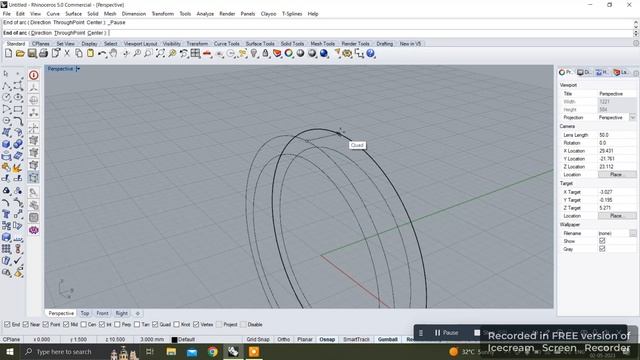Click the camera Location Place button
The image size is (640, 360).
pyautogui.click(x=616, y=175)
